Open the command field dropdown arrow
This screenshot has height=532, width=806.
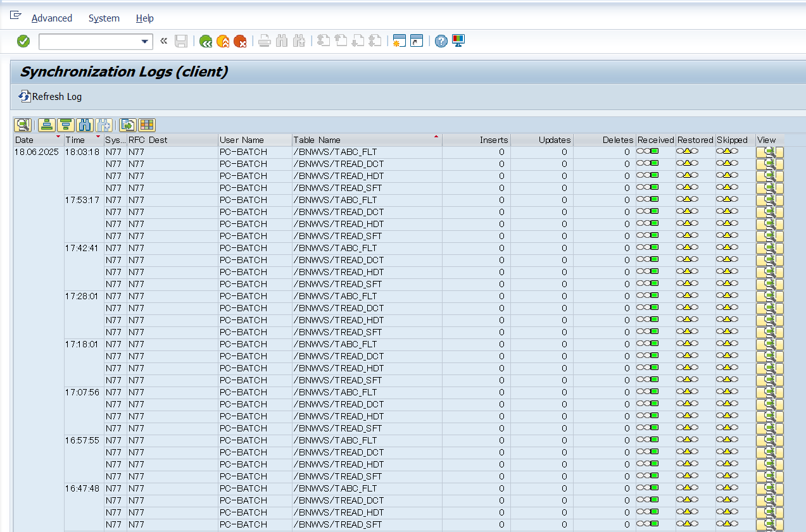click(144, 42)
